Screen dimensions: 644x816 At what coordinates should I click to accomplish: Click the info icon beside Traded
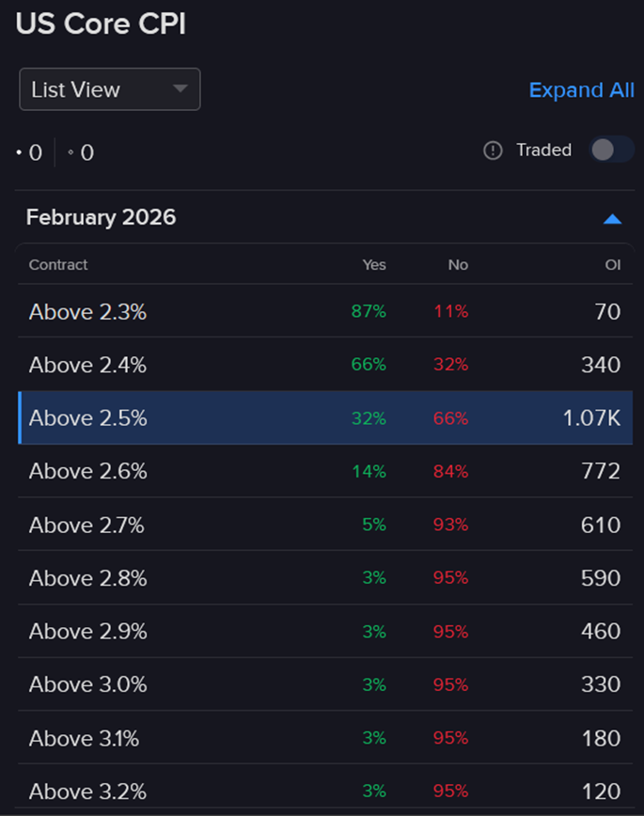coord(493,150)
